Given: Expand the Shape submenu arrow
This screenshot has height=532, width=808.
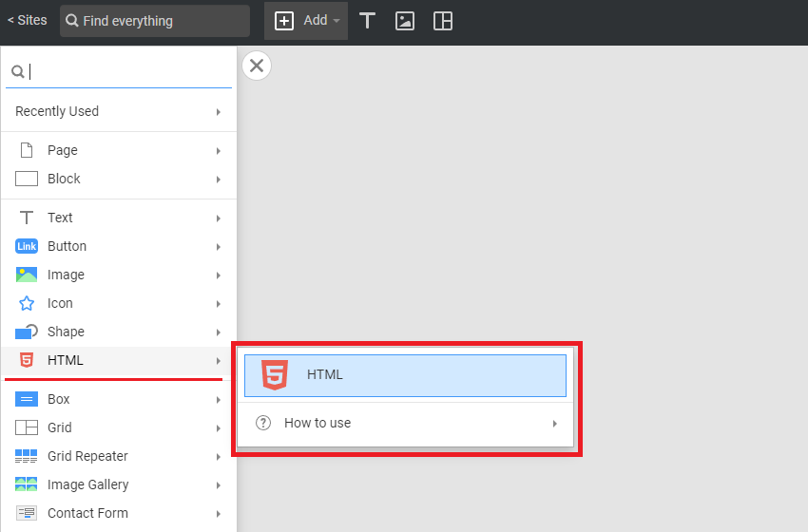Looking at the screenshot, I should click(219, 332).
